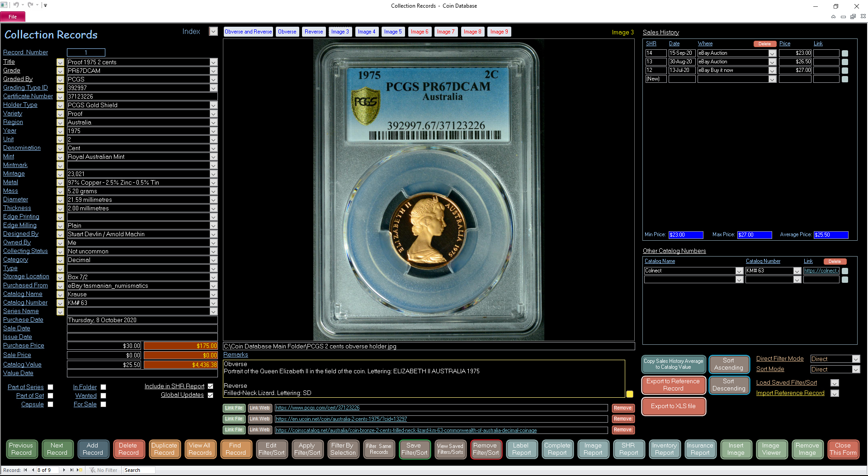
Task: Select Image 4 tab
Action: [x=367, y=32]
